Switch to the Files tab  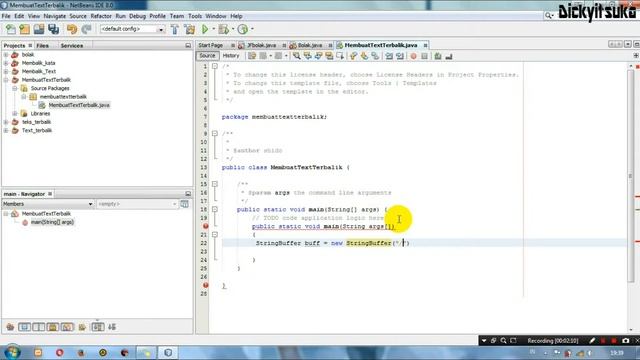[42, 45]
